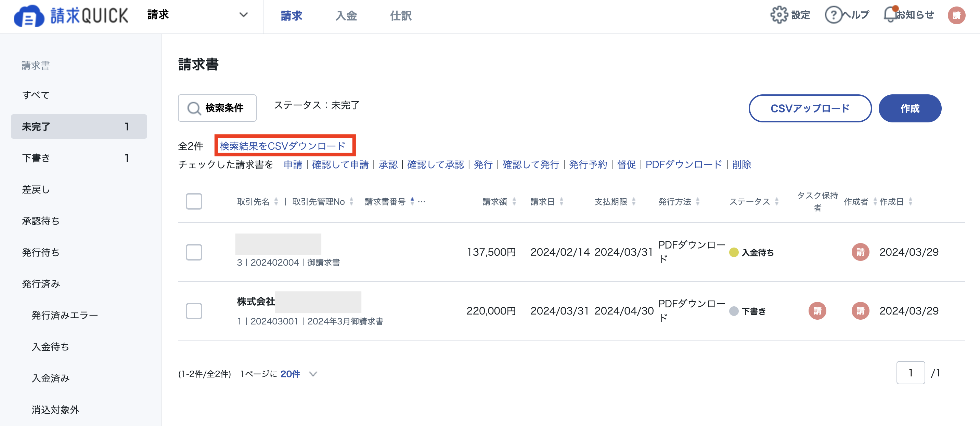Click the 削除 link
The width and height of the screenshot is (980, 426).
742,165
